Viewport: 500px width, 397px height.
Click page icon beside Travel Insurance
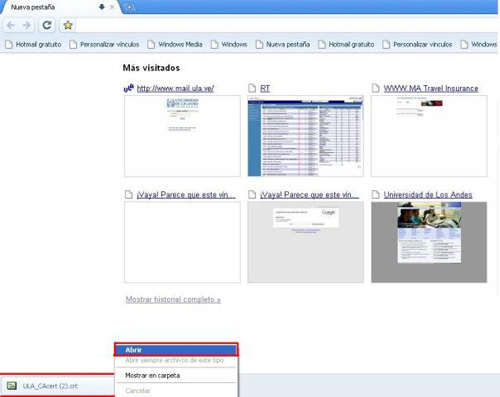(376, 88)
